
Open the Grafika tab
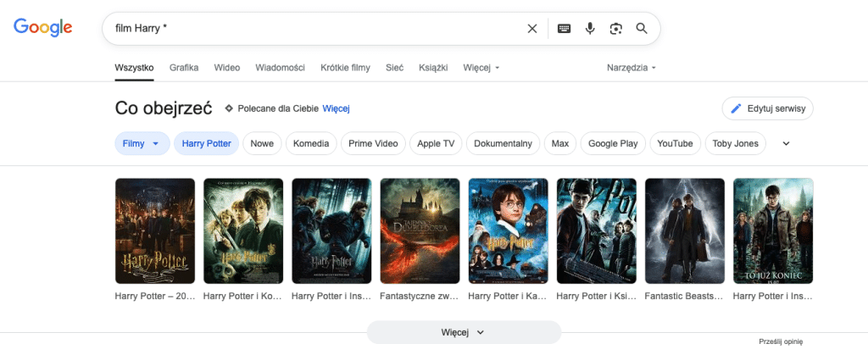click(x=184, y=68)
